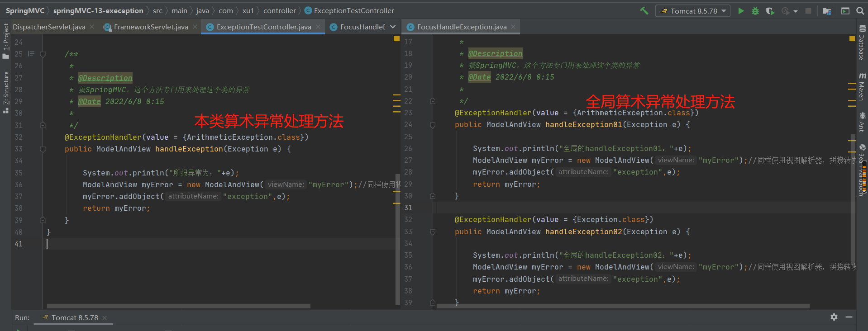
Task: Open the Database tool window
Action: [x=862, y=43]
